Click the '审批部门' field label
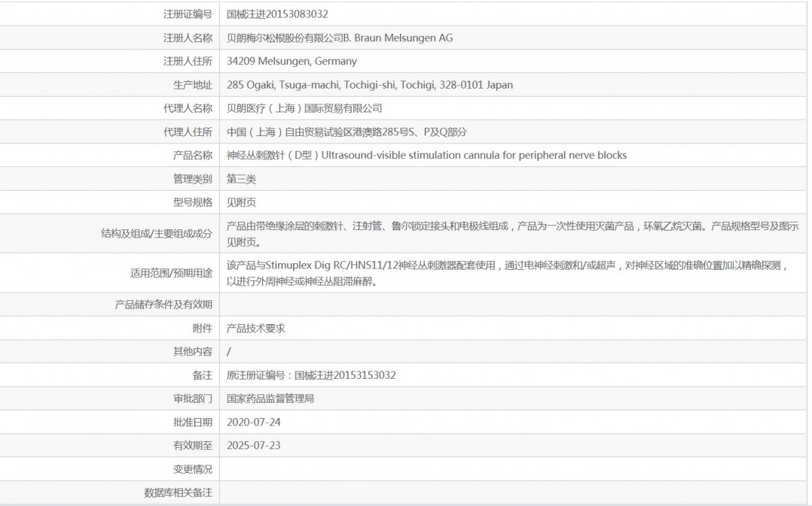Image resolution: width=812 pixels, height=506 pixels. point(193,398)
